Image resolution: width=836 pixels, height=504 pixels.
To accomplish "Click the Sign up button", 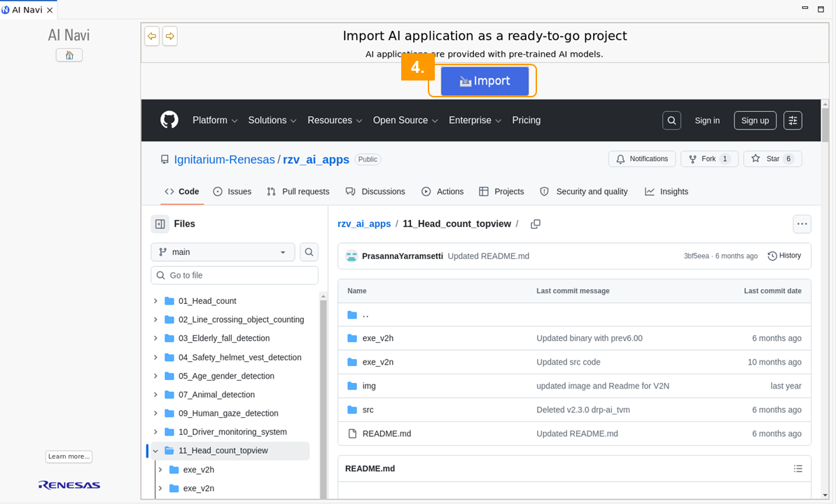I will [x=755, y=120].
